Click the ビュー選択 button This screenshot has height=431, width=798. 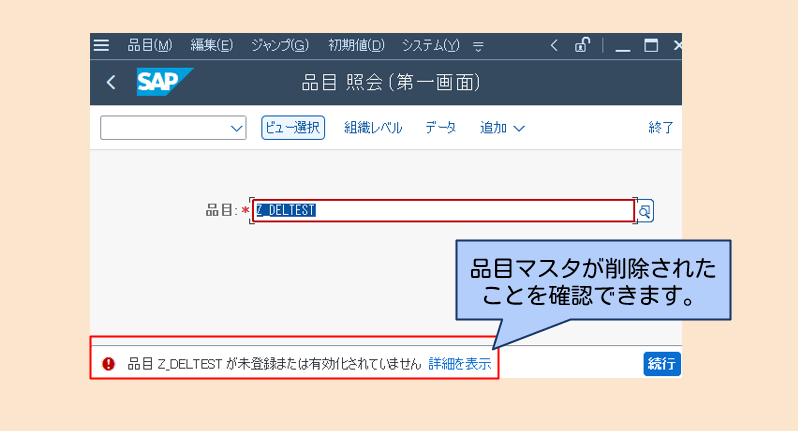[x=293, y=127]
